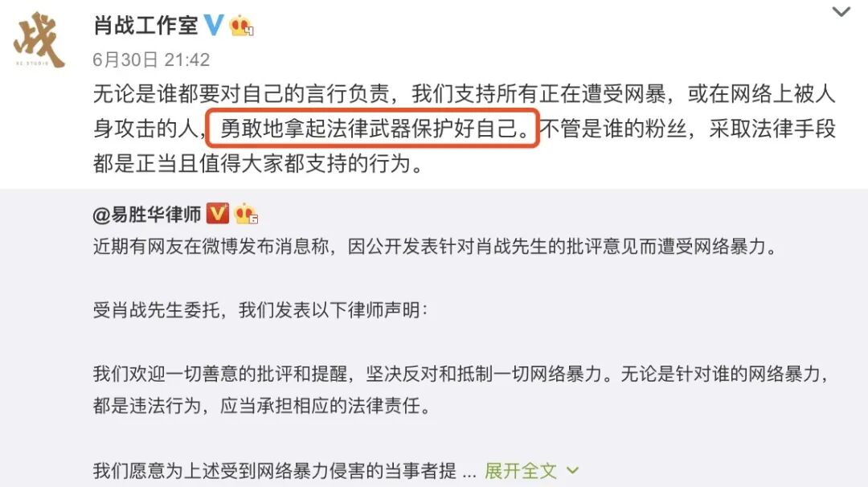868x487 pixels.
Task: Click the crown membership icon beside 肖战工作室
Action: point(241,26)
